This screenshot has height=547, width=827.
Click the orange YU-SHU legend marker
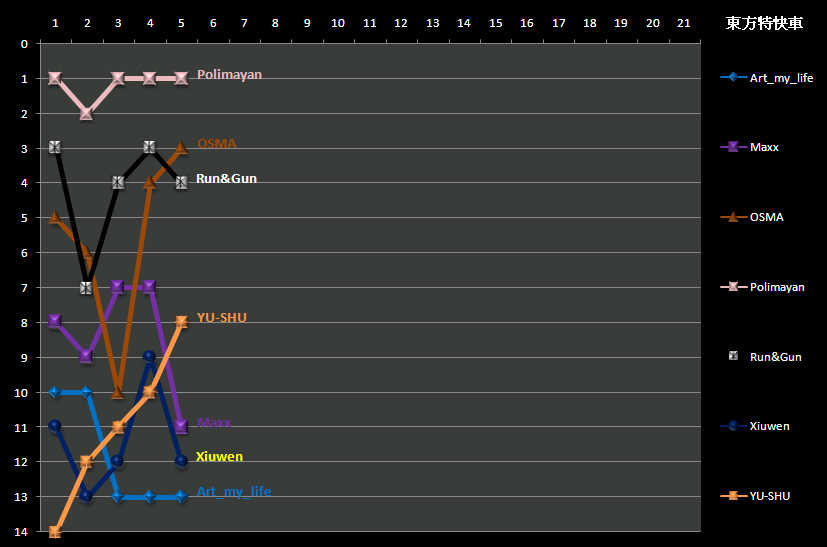point(732,495)
